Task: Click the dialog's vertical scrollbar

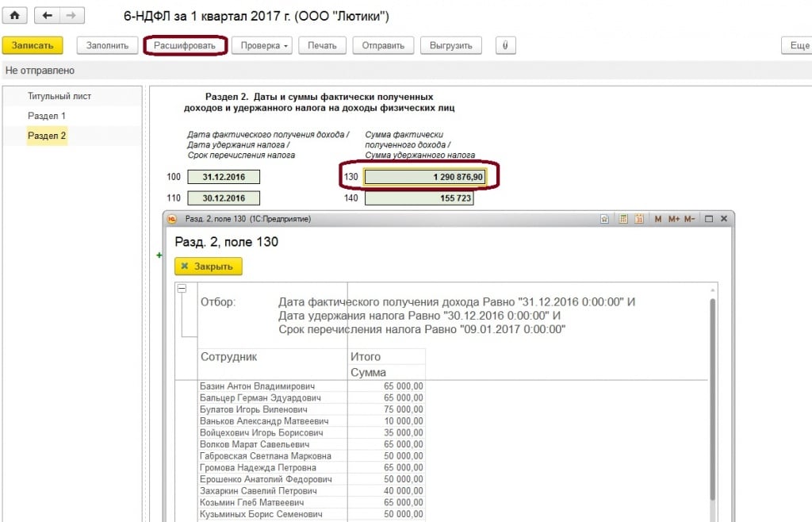Action: [x=713, y=397]
